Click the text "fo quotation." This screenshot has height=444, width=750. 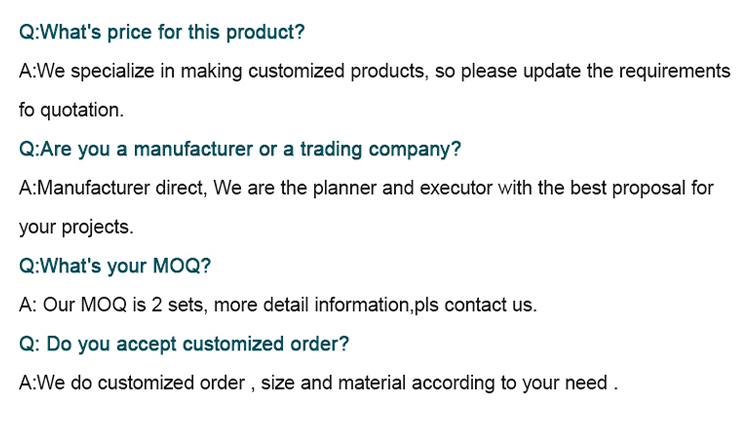click(70, 110)
